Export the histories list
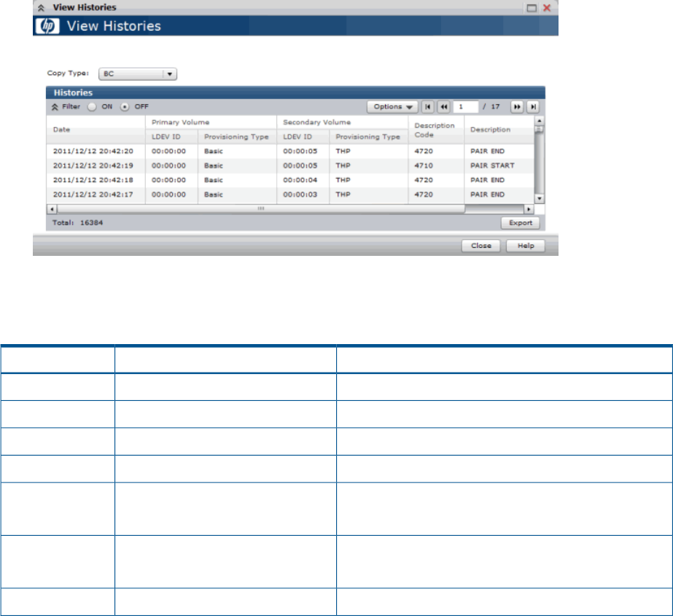This screenshot has height=616, width=673. [x=520, y=223]
